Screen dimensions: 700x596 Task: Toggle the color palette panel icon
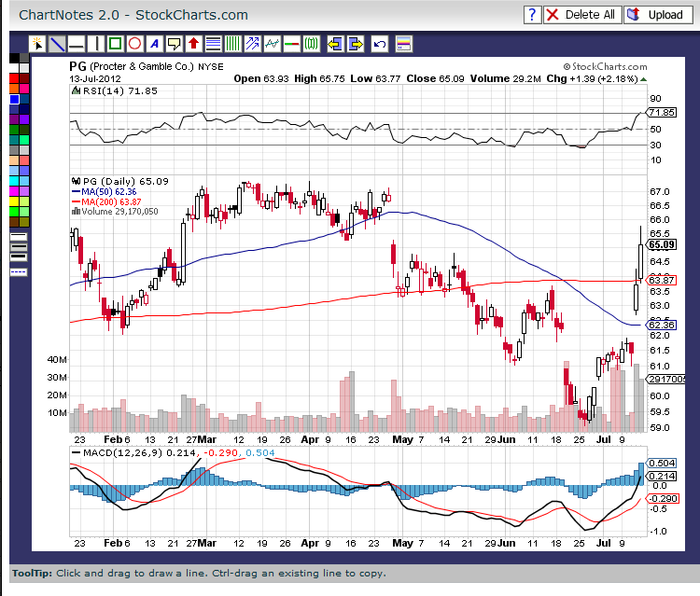(403, 44)
